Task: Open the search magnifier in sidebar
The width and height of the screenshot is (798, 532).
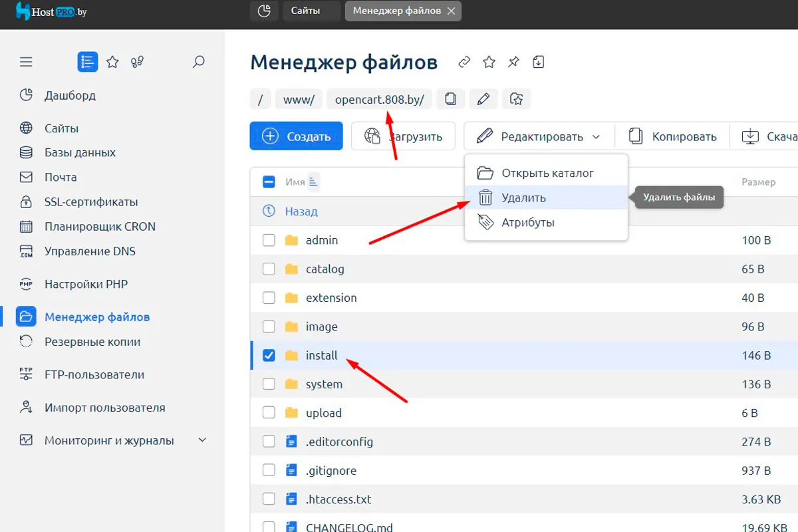Action: [x=198, y=63]
